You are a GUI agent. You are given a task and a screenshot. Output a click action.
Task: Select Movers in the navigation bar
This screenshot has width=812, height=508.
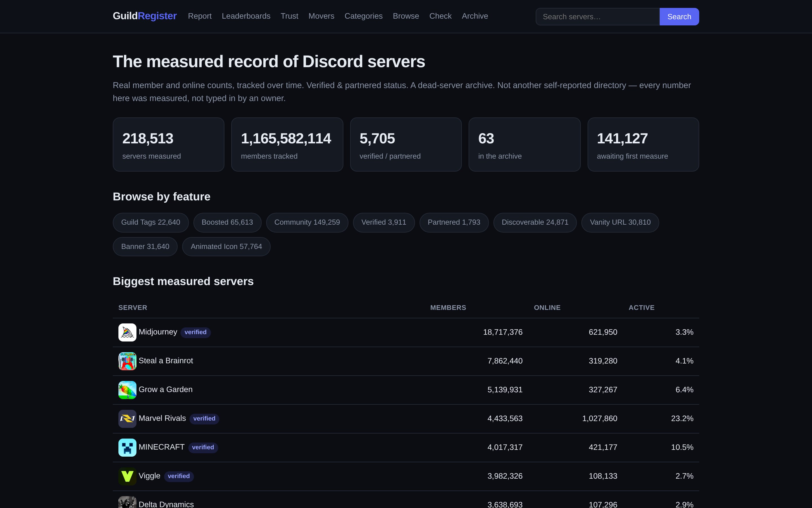pos(321,16)
